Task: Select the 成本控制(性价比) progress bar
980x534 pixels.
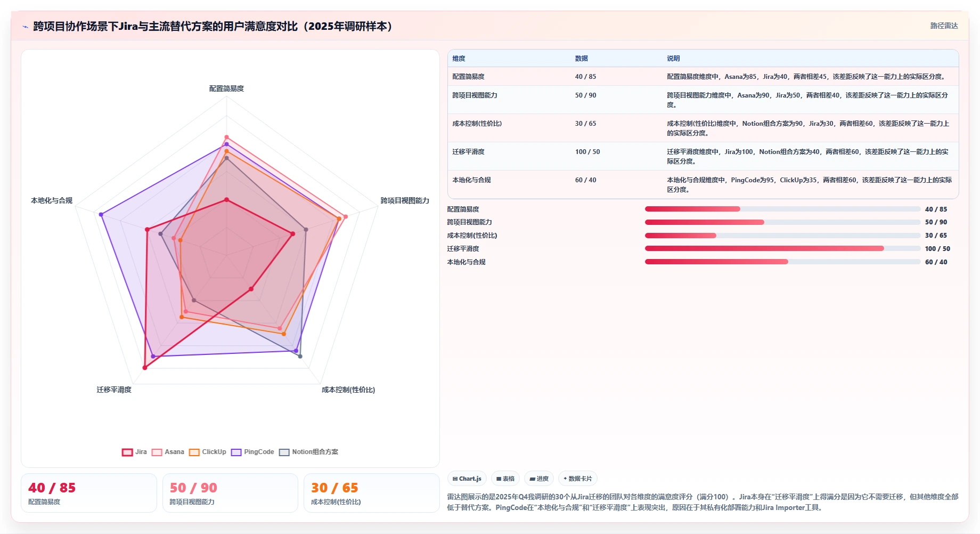Action: [x=782, y=236]
